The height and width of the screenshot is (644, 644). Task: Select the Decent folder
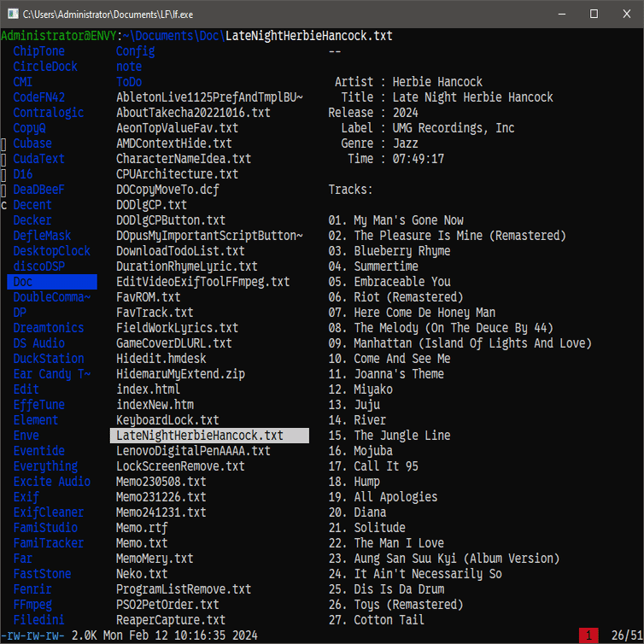click(32, 205)
